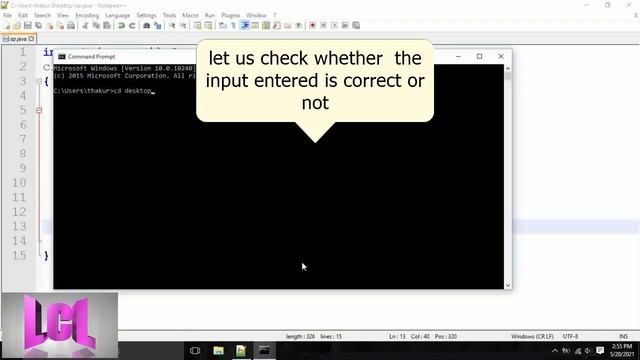The image size is (640, 360).
Task: Open the Settings menu
Action: [x=147, y=16]
